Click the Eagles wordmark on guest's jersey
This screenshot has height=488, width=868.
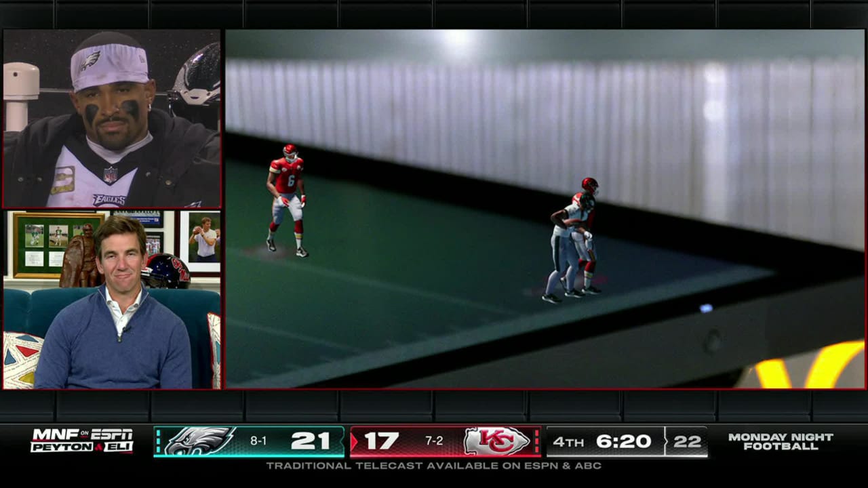pos(108,200)
